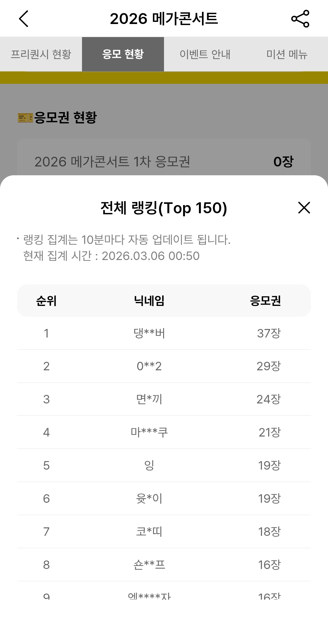
Task: Select rank 2 entry 0**2
Action: 149,366
